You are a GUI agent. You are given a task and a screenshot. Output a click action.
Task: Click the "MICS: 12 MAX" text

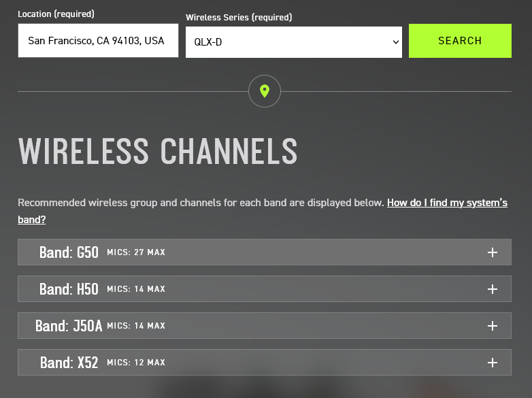(x=136, y=363)
